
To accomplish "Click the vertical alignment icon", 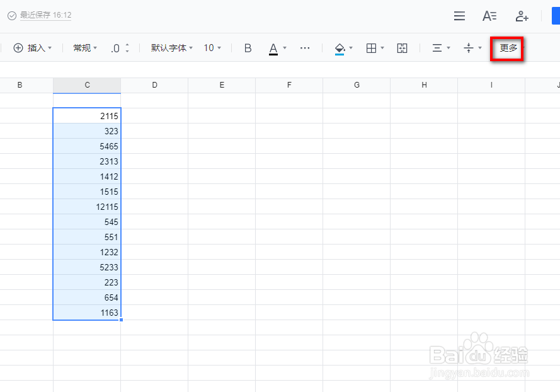I will 469,48.
